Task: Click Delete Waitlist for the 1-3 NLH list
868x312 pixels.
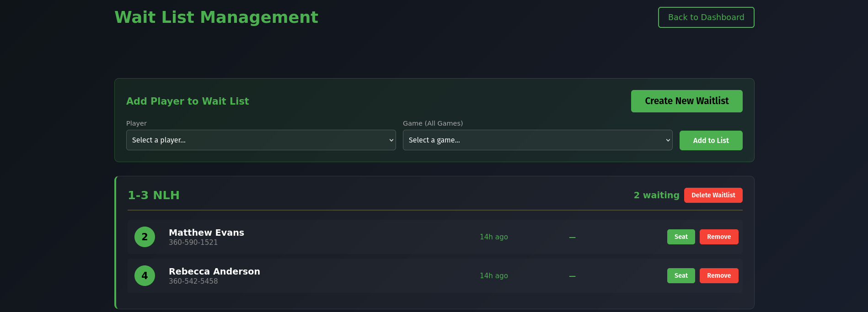Action: click(713, 195)
